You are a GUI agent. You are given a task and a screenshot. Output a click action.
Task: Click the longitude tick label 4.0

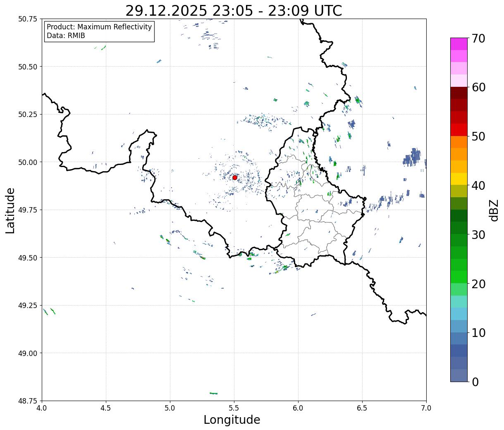pyautogui.click(x=42, y=408)
